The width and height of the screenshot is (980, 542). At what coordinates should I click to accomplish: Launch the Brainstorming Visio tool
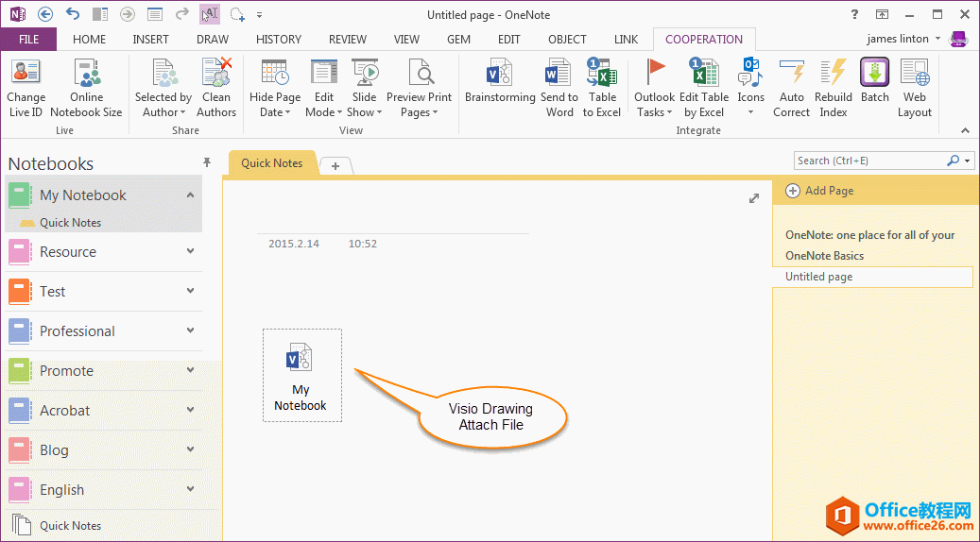pos(500,81)
